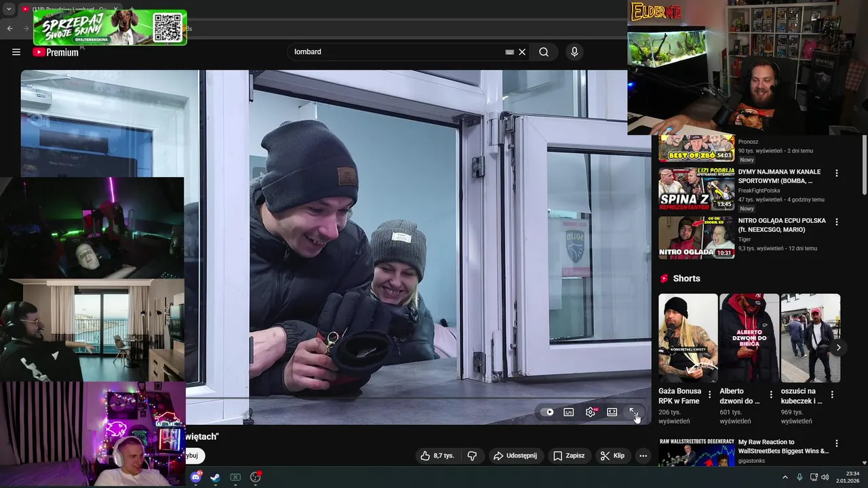The image size is (868, 488).
Task: Open the YouTube hamburger guide menu
Action: coord(16,52)
